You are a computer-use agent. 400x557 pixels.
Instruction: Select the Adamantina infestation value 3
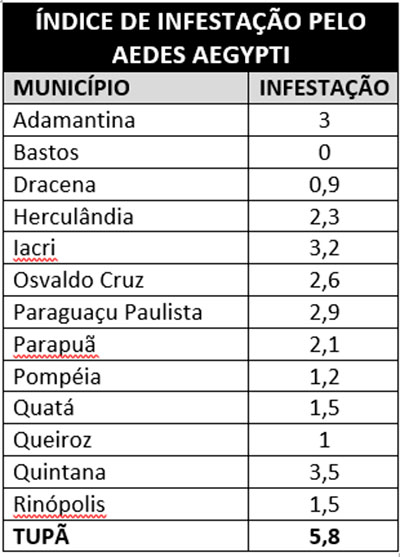click(324, 120)
